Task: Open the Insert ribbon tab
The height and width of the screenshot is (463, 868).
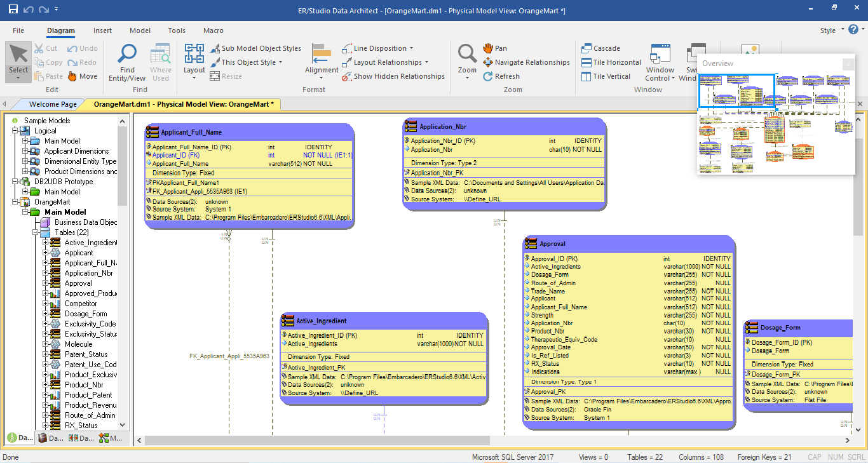Action: pyautogui.click(x=102, y=30)
